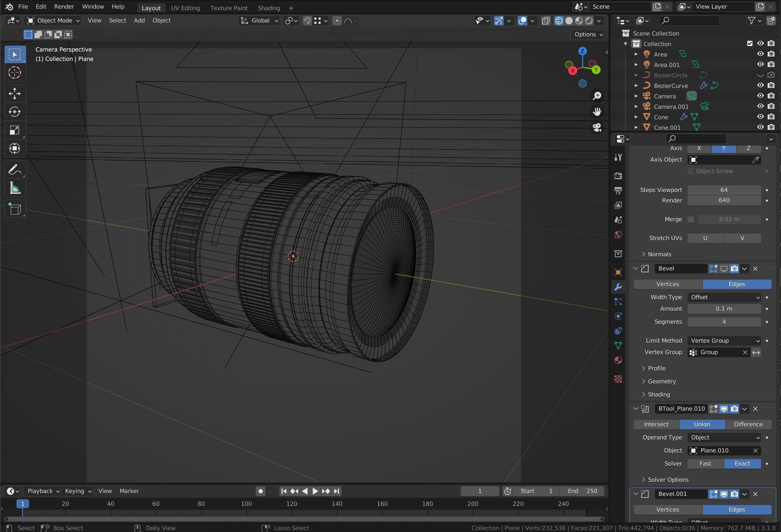This screenshot has width=781, height=532.
Task: Open the Texture properties checker tab
Action: point(618,379)
